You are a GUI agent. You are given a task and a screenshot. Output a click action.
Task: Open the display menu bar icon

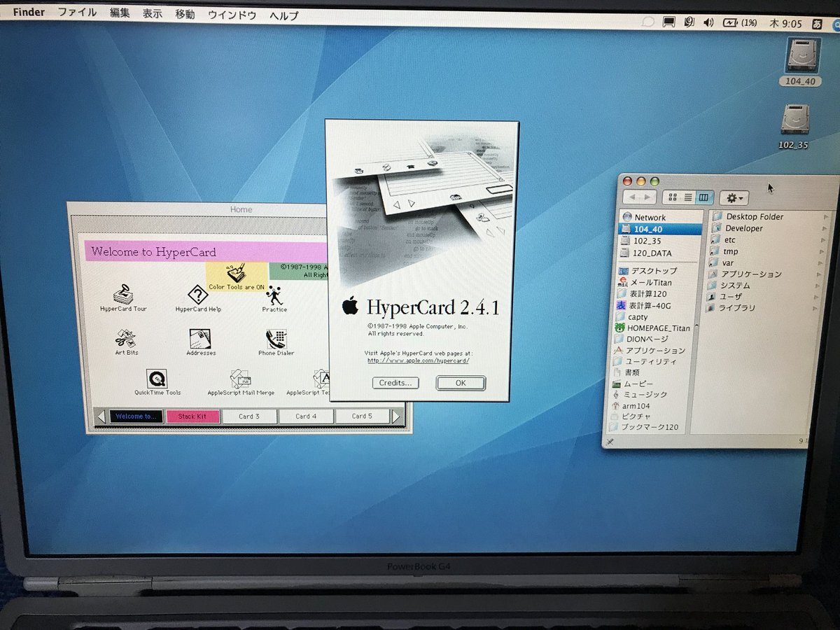tap(668, 22)
